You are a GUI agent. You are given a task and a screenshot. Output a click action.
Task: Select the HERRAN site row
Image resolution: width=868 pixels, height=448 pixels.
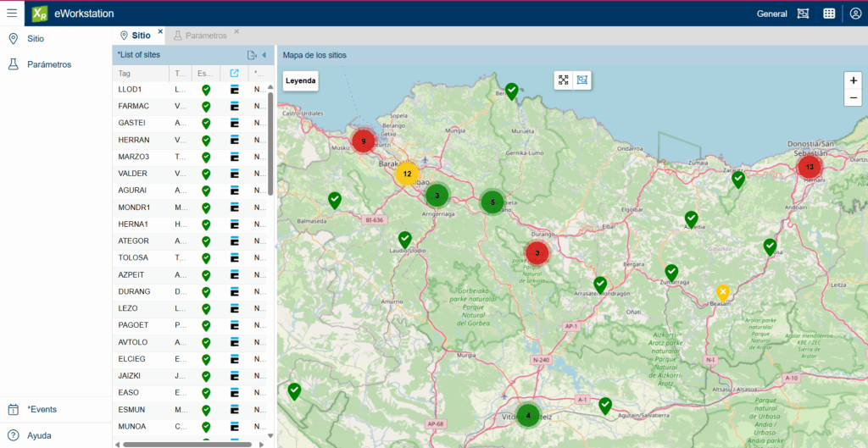189,140
